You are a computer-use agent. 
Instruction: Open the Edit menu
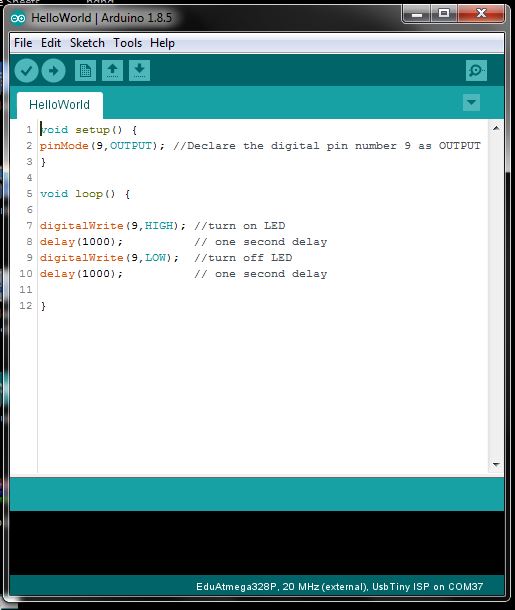(51, 43)
